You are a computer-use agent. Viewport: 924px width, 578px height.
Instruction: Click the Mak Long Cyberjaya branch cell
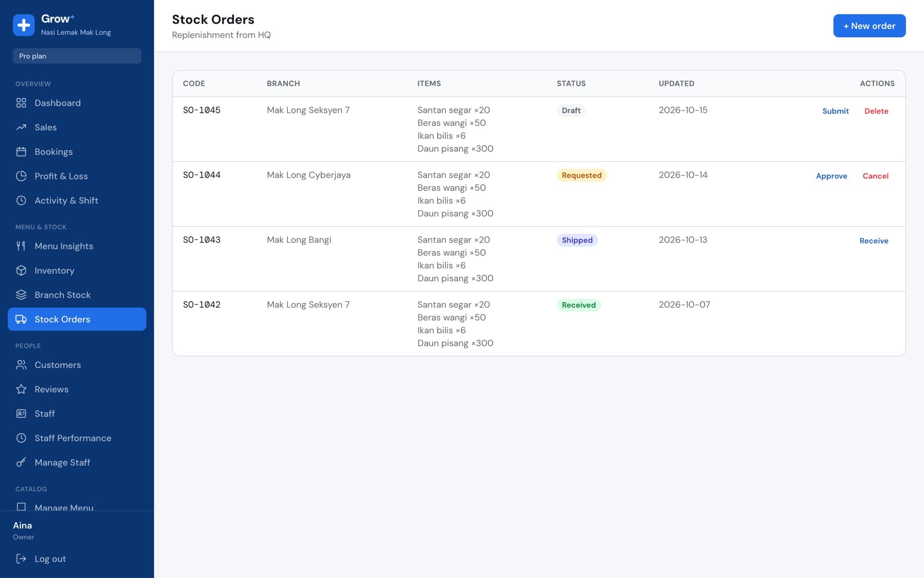pos(309,175)
